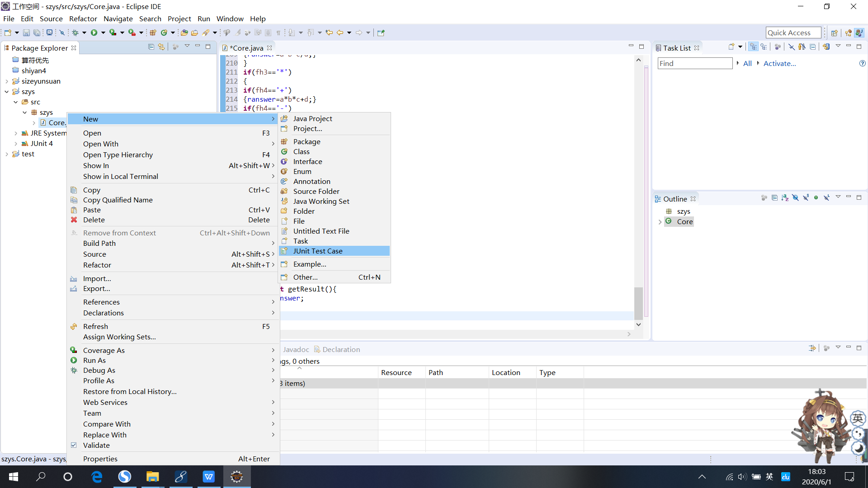Toggle the Validate checkbox menu entry
Image resolution: width=868 pixels, height=488 pixels.
[96, 445]
